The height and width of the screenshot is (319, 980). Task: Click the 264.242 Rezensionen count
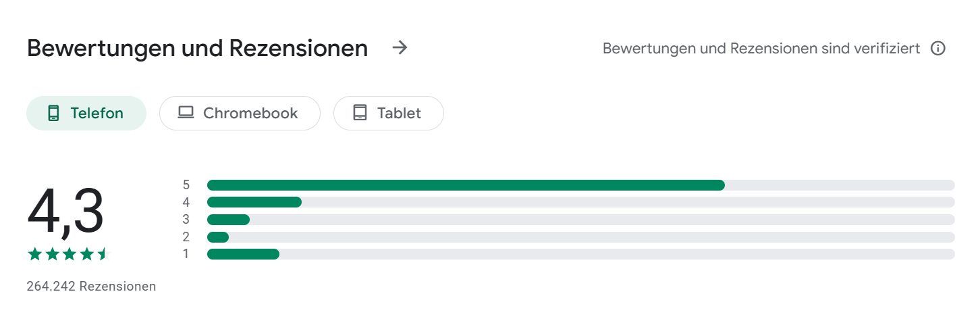(x=91, y=287)
